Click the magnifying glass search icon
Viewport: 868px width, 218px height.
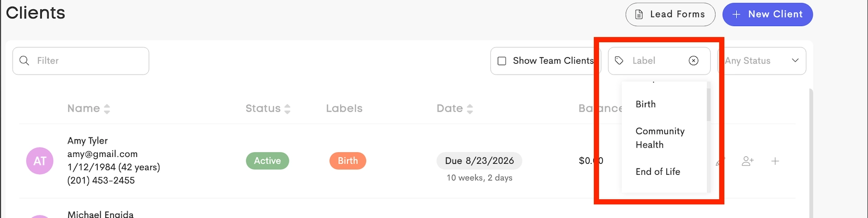click(x=24, y=61)
